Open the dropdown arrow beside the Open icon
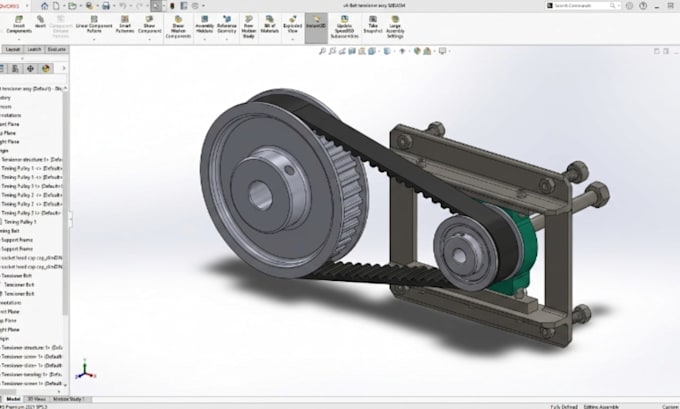The width and height of the screenshot is (680, 409). tap(80, 6)
